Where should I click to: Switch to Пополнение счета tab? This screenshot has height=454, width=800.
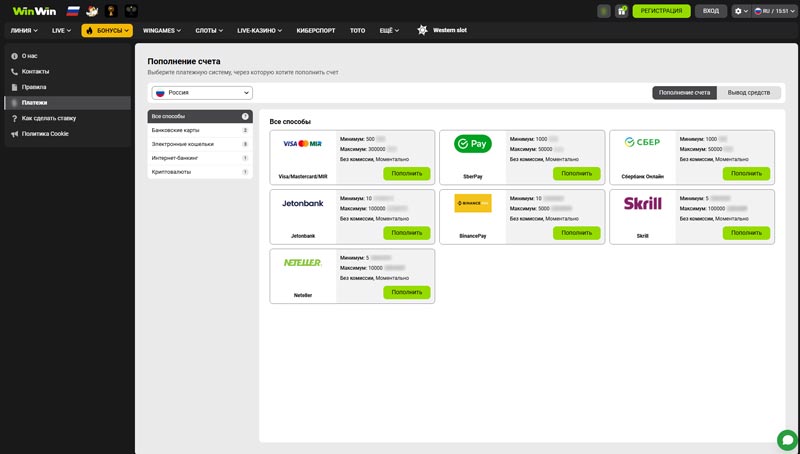(x=684, y=93)
